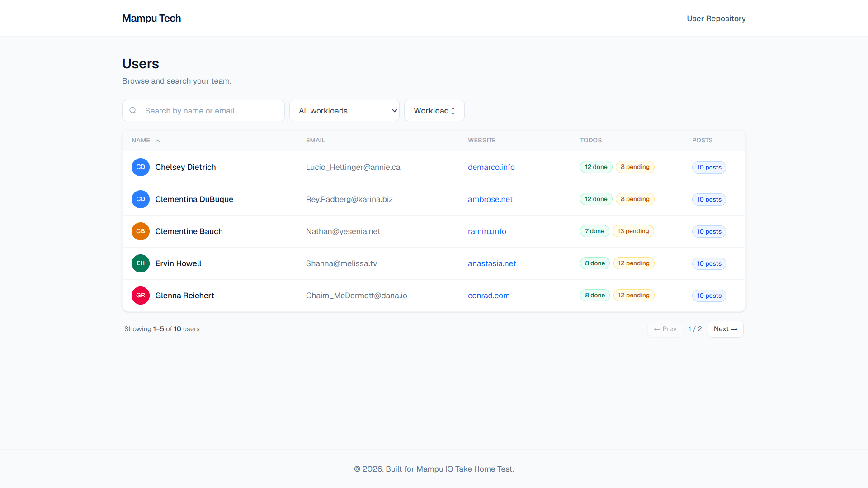The height and width of the screenshot is (488, 868).
Task: Click the 1 / 2 page indicator
Action: (x=695, y=329)
